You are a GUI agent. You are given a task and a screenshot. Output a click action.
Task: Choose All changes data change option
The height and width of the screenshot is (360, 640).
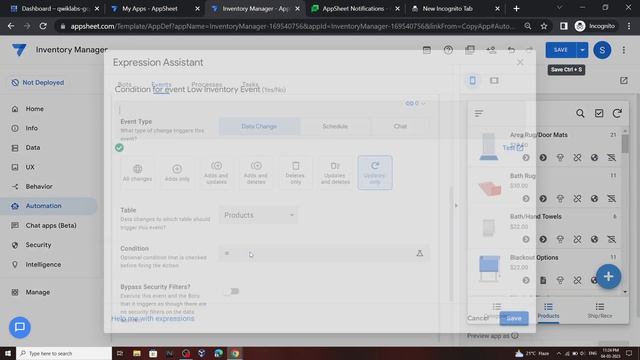tap(137, 172)
